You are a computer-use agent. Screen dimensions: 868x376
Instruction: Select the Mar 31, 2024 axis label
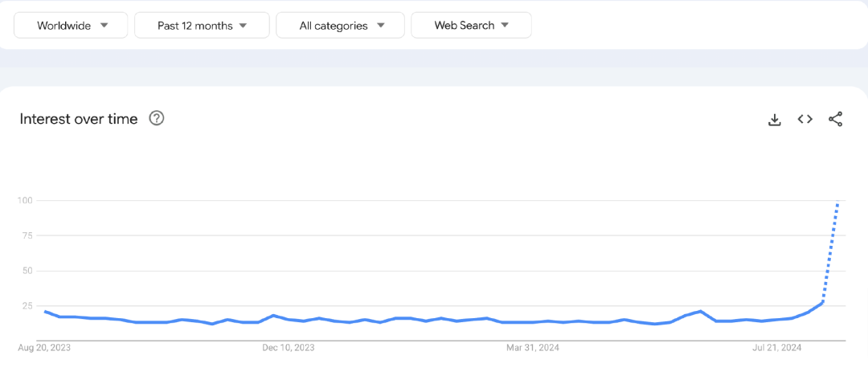[532, 348]
